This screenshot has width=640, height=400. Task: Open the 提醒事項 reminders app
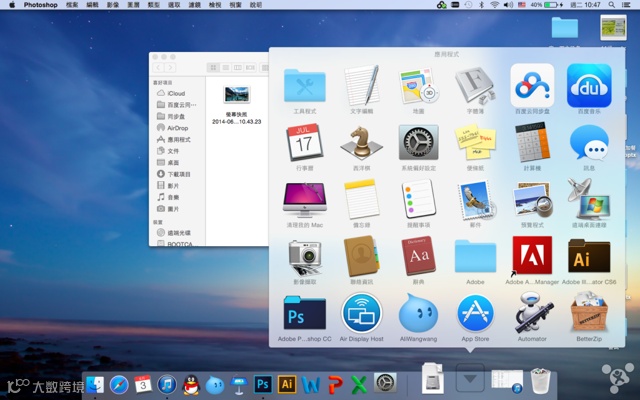click(418, 199)
